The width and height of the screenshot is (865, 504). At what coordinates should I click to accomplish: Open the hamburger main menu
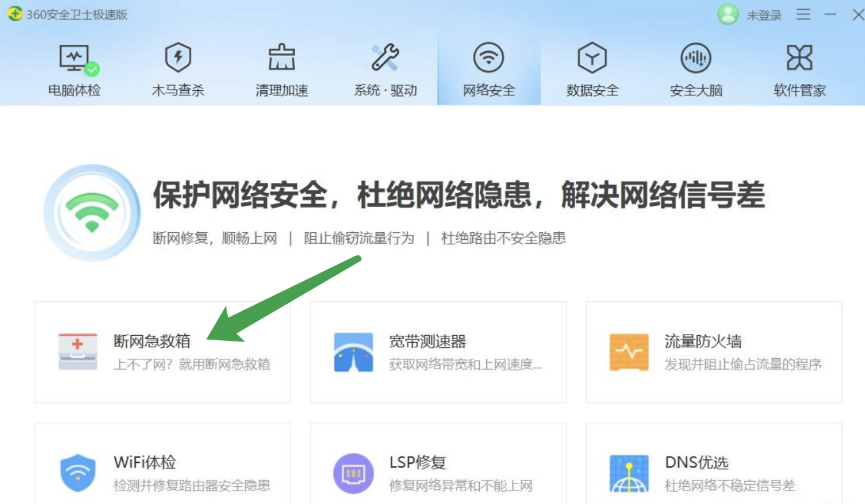pos(803,15)
